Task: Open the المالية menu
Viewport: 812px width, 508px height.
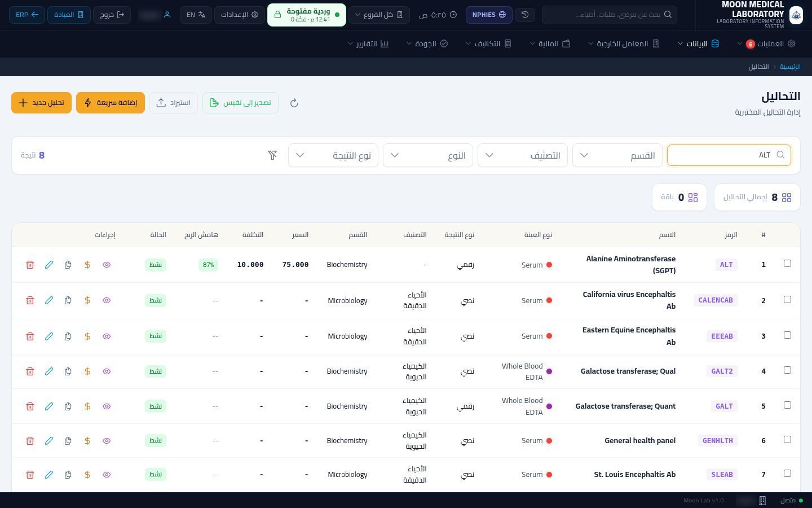Action: point(550,43)
